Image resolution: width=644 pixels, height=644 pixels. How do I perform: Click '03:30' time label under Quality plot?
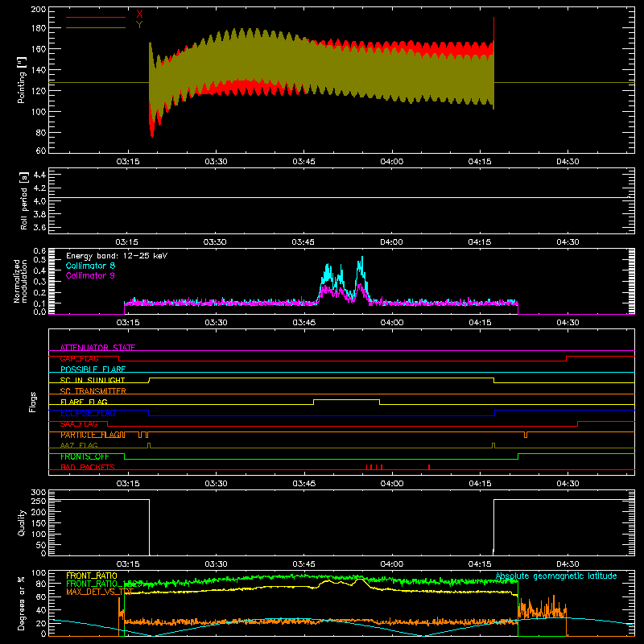tap(216, 564)
